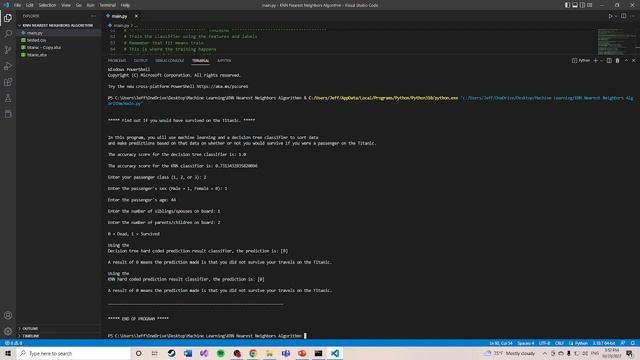Open the View menu

66,5
